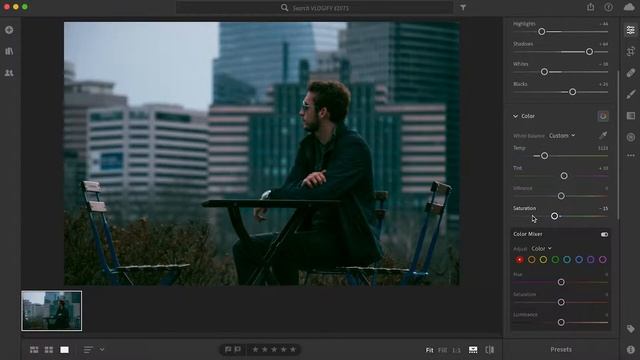This screenshot has width=640, height=360.
Task: Set rating to five stars
Action: [x=293, y=349]
